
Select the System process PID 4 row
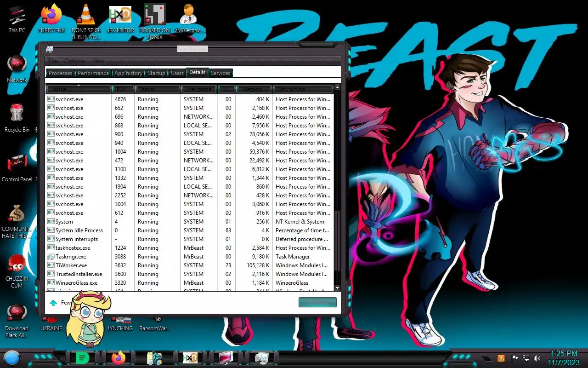189,222
